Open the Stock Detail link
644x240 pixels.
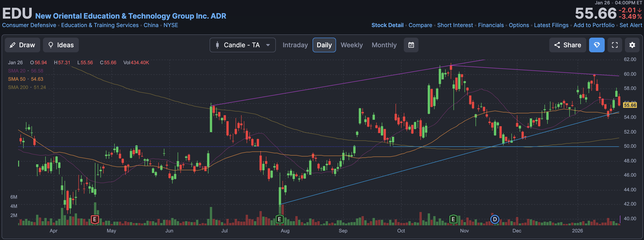(387, 25)
